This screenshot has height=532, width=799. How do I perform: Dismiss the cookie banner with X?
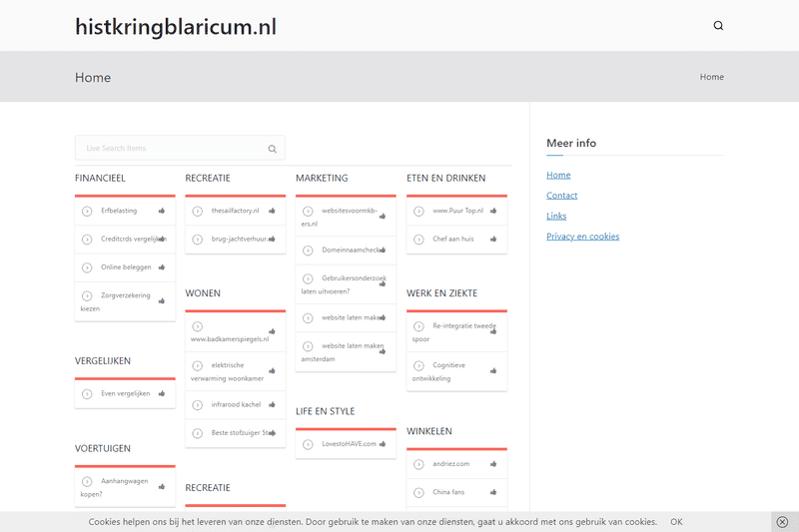(x=782, y=522)
